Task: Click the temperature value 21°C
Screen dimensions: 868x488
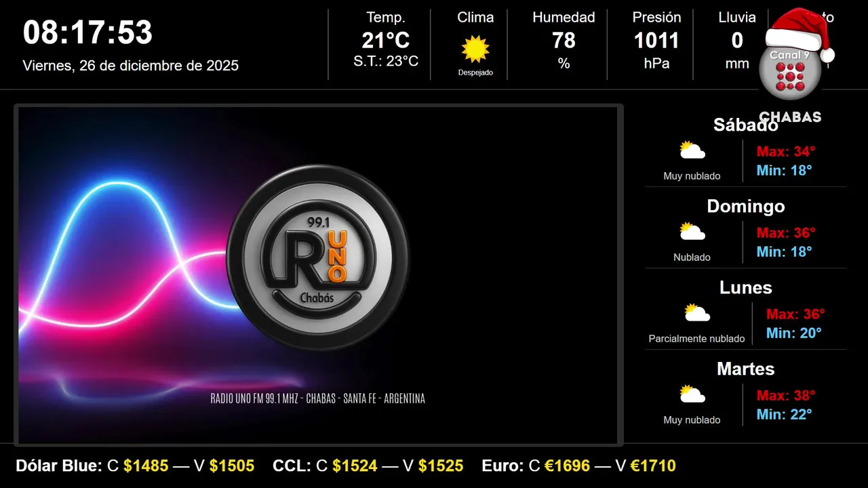Action: pos(386,41)
